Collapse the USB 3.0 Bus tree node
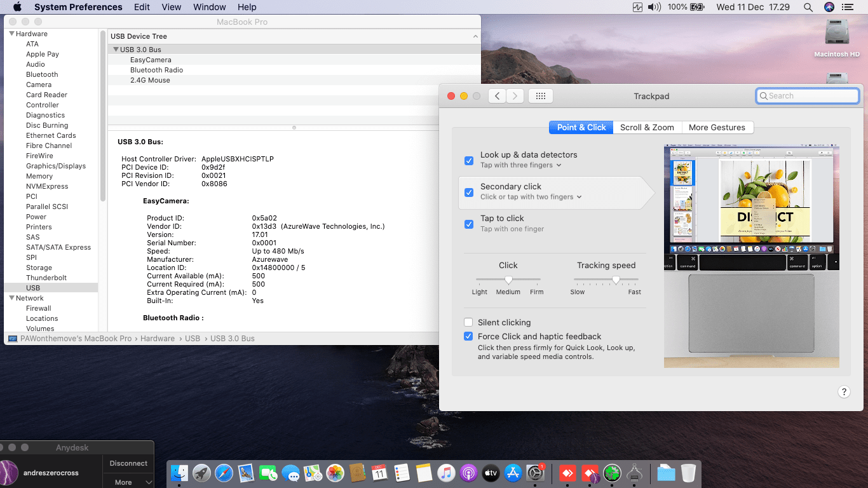The height and width of the screenshot is (488, 868). tap(116, 50)
